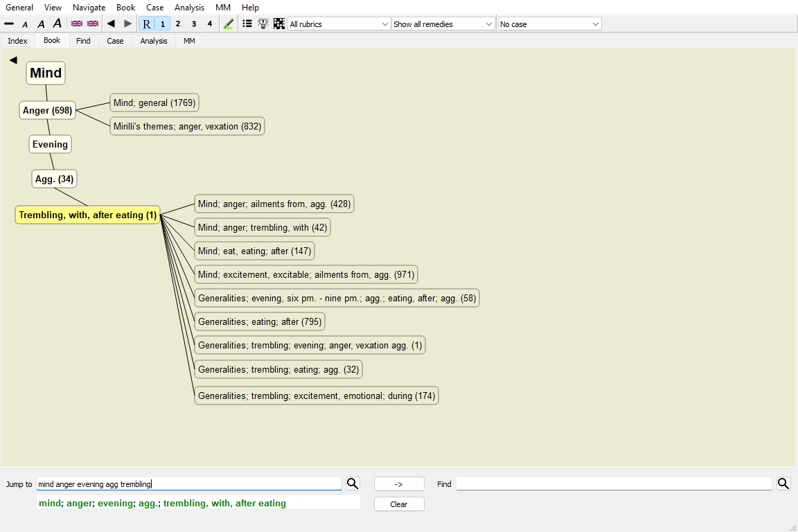Select Trembling, with, after eating (1) node
Screen dimensions: 798x532
[x=87, y=215]
